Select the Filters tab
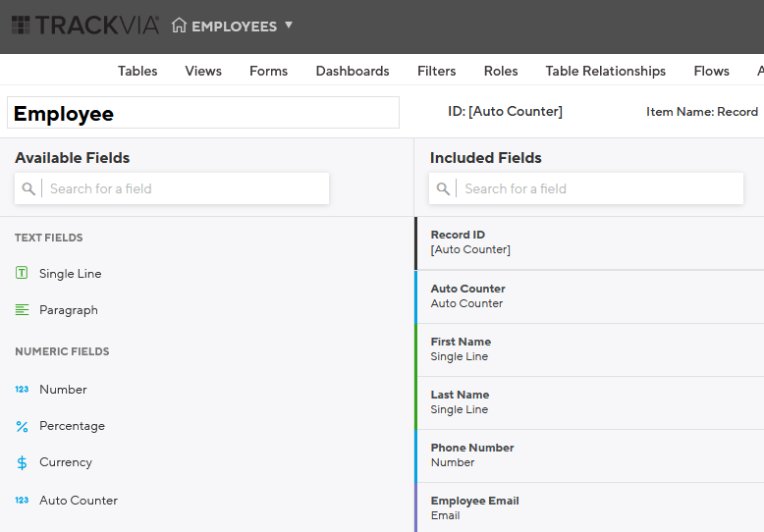 tap(437, 71)
